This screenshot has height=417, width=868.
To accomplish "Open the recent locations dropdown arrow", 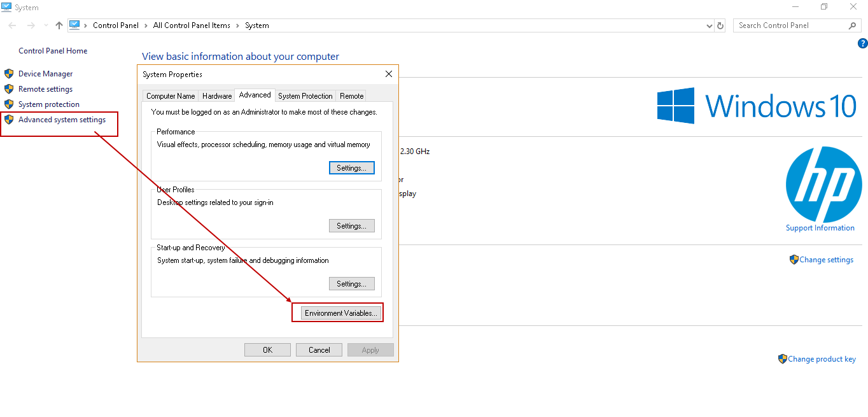I will coord(46,25).
